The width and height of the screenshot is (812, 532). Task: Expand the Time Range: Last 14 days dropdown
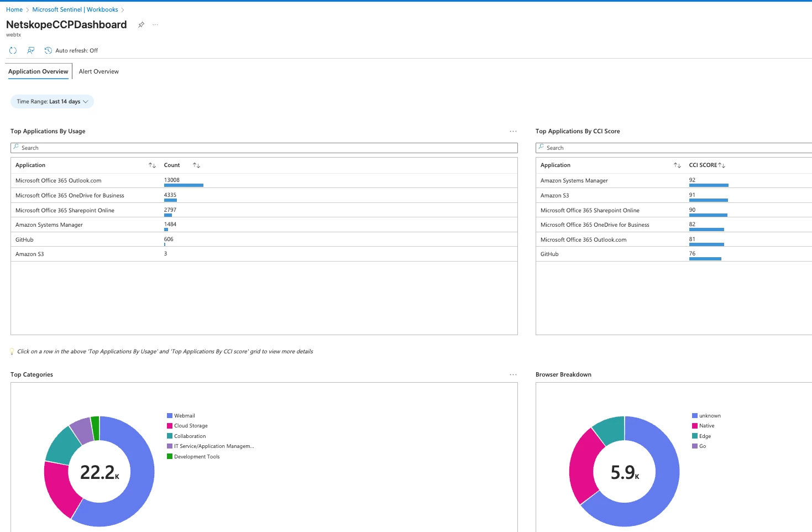point(52,102)
